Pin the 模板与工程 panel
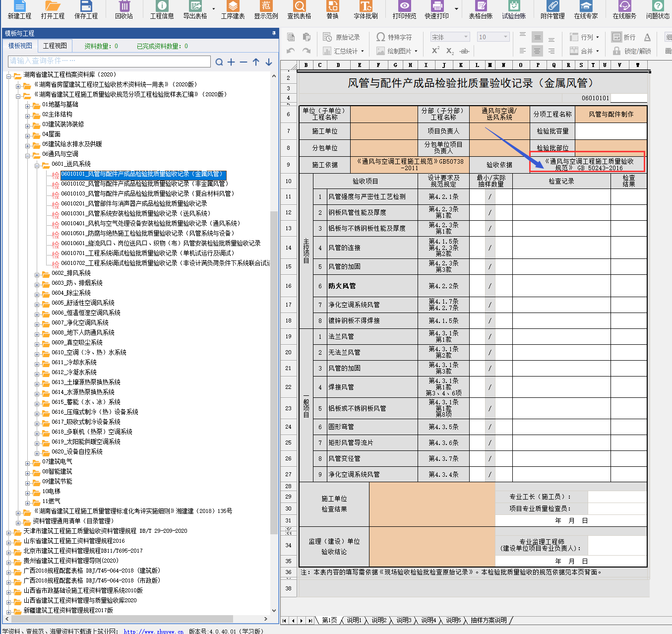 [x=274, y=33]
